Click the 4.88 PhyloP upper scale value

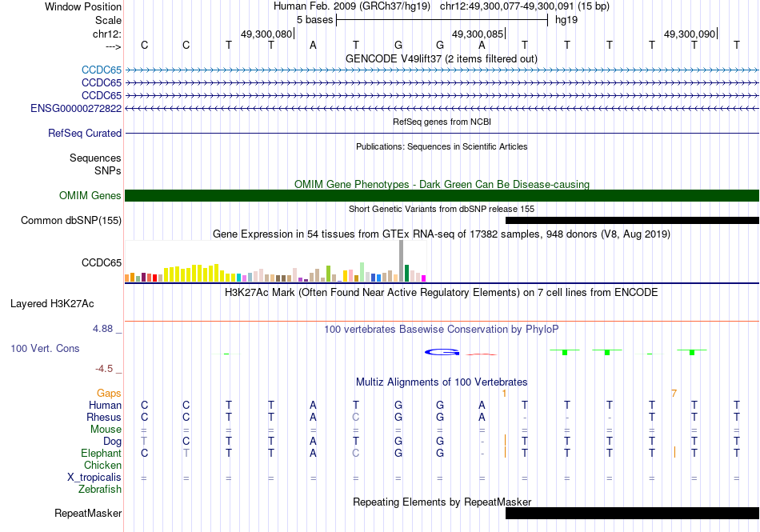click(102, 329)
